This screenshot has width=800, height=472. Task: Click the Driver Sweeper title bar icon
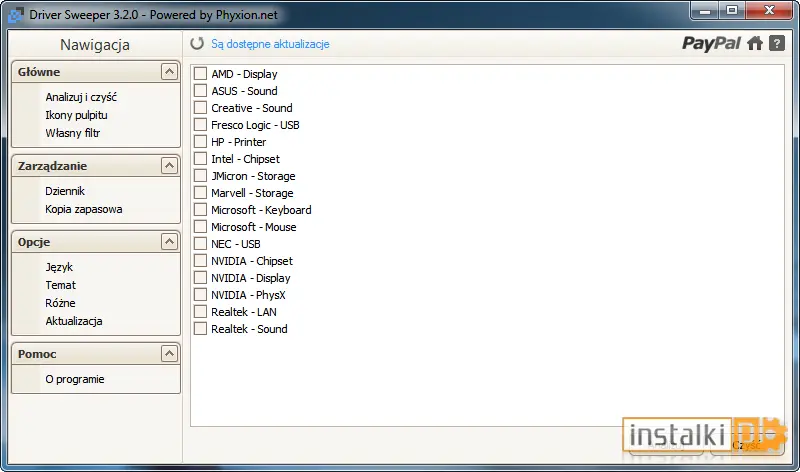[x=16, y=14]
